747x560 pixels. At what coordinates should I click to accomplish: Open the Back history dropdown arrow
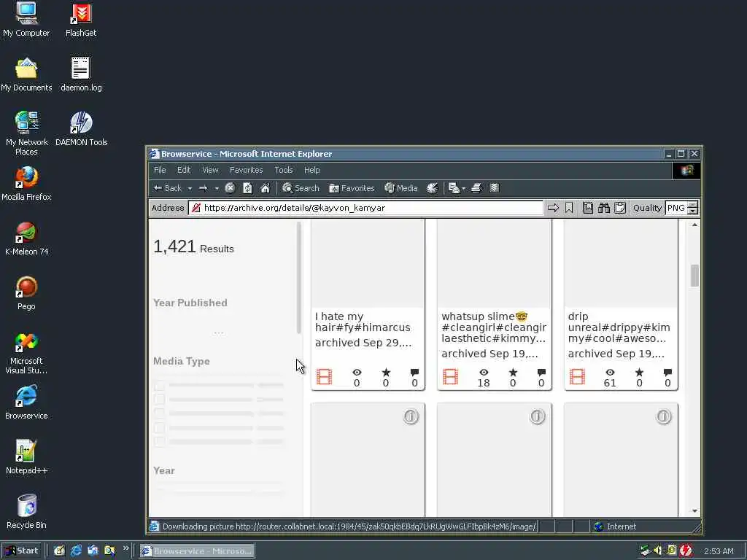[190, 188]
